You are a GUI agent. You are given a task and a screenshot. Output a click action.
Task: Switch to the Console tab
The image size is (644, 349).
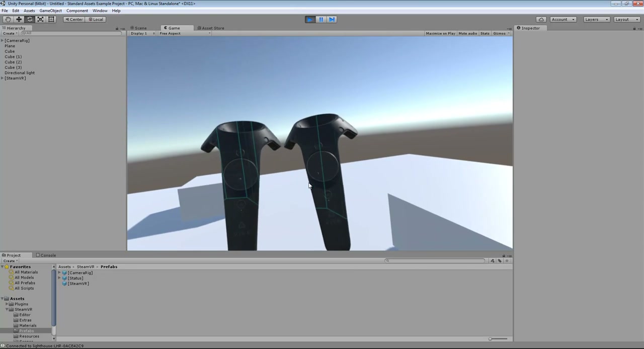coord(46,255)
